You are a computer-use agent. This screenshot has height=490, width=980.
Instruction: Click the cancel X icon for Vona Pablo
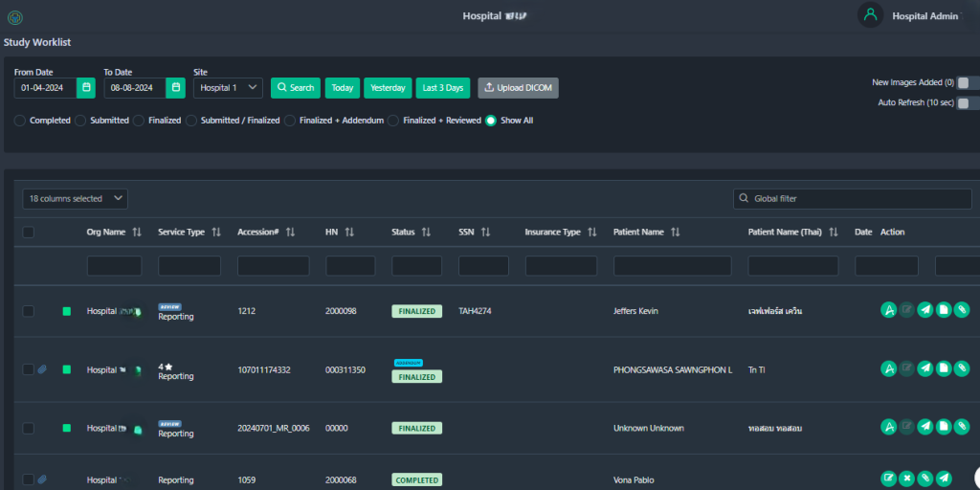pyautogui.click(x=906, y=479)
